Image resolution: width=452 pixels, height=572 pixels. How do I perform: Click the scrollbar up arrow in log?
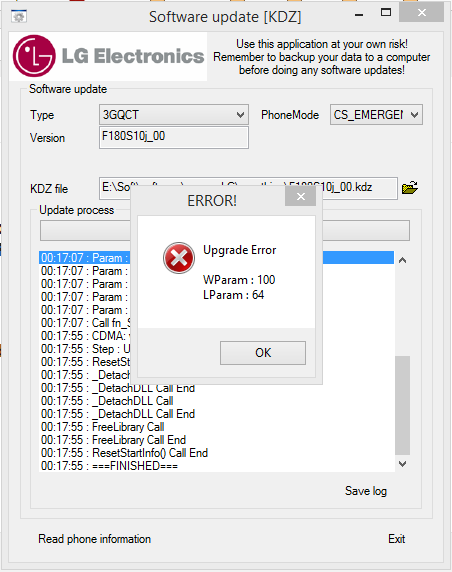coord(402,260)
